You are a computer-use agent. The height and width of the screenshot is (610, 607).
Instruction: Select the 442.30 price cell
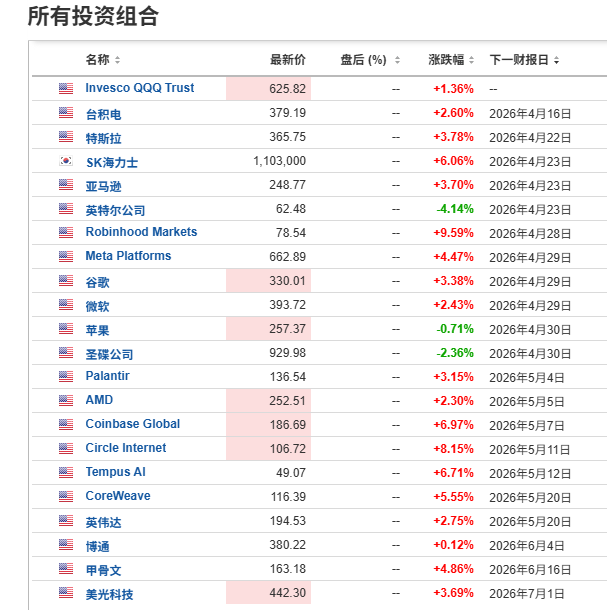(x=268, y=592)
